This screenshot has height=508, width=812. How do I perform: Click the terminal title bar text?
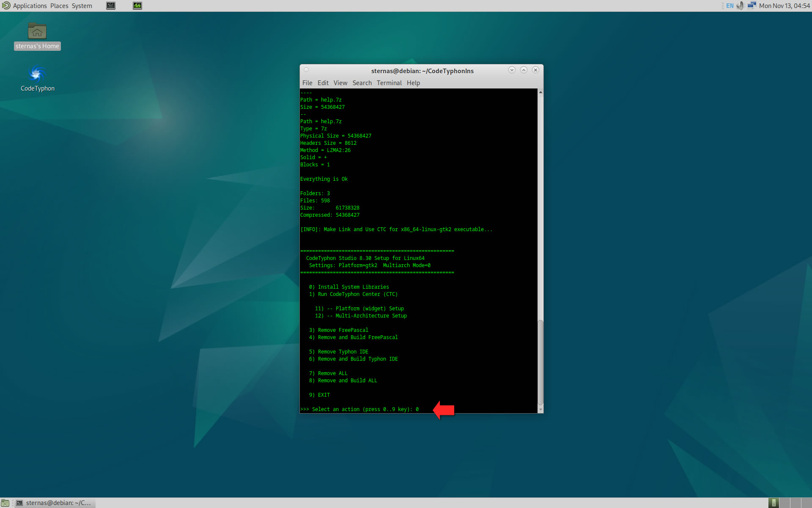pos(422,71)
